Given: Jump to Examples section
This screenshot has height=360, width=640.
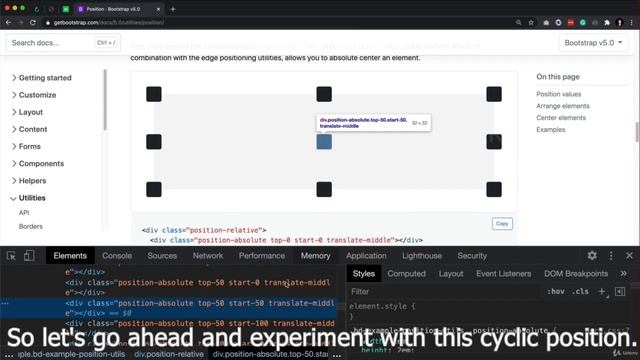Looking at the screenshot, I should (x=551, y=129).
